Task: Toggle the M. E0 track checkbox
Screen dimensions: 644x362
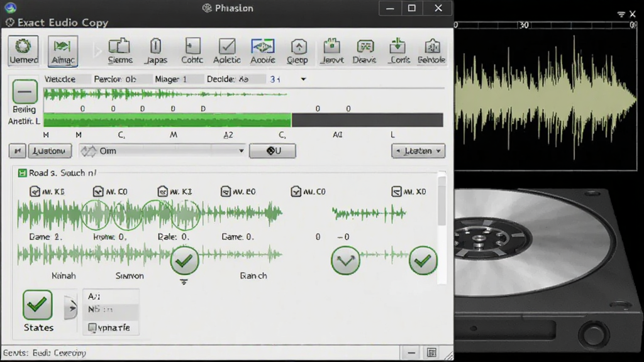Action: coord(226,192)
